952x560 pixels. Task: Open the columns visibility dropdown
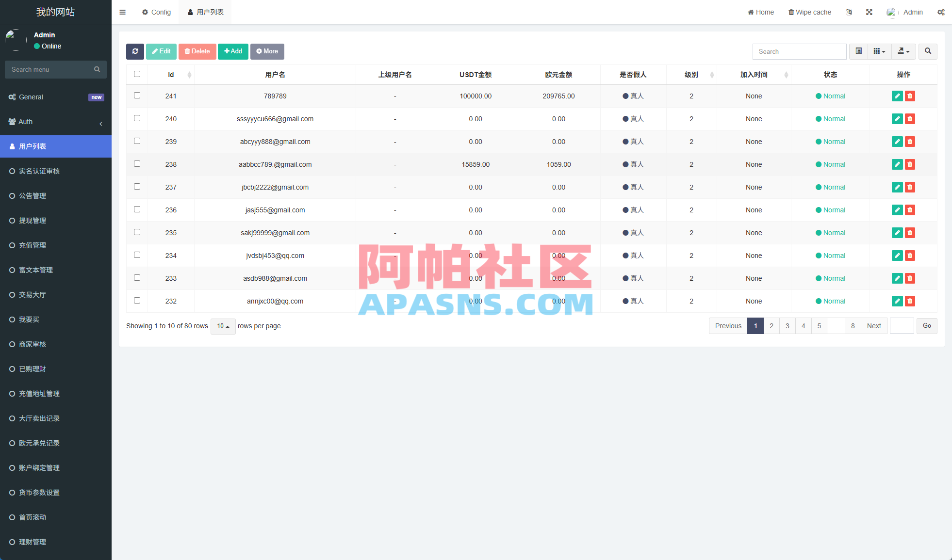pos(879,51)
